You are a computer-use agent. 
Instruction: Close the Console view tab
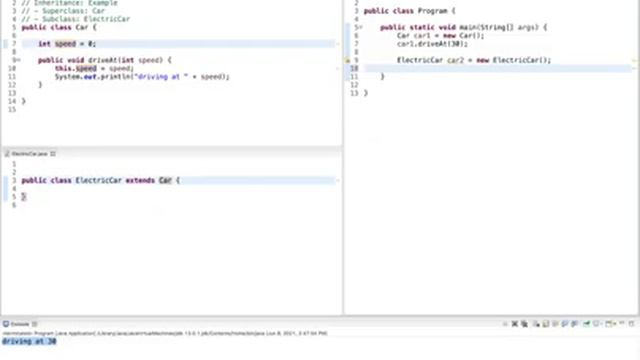(35, 324)
